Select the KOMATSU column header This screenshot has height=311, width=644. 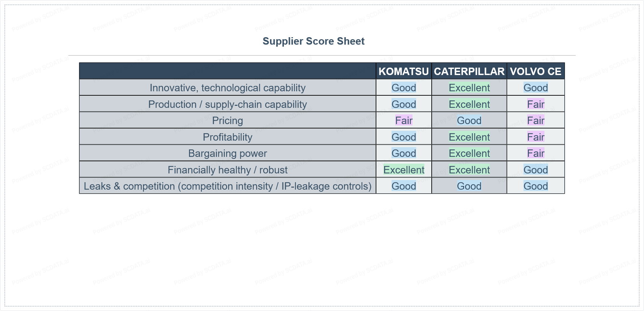point(403,71)
